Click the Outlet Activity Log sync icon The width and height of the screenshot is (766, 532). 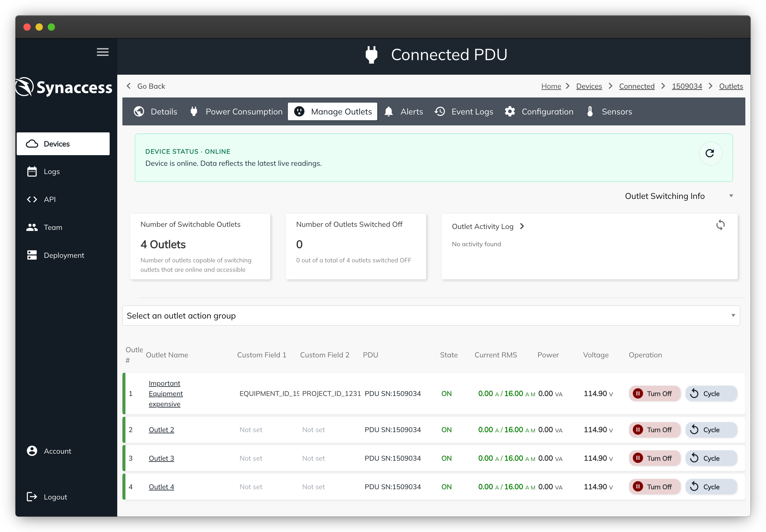point(720,225)
